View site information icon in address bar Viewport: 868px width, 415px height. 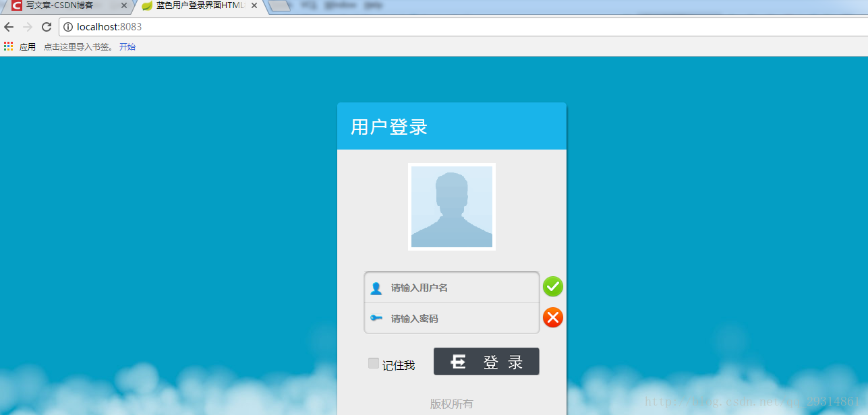(68, 27)
